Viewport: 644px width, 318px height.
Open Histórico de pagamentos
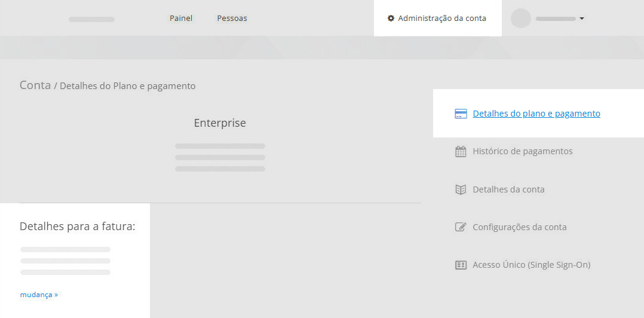[522, 152]
